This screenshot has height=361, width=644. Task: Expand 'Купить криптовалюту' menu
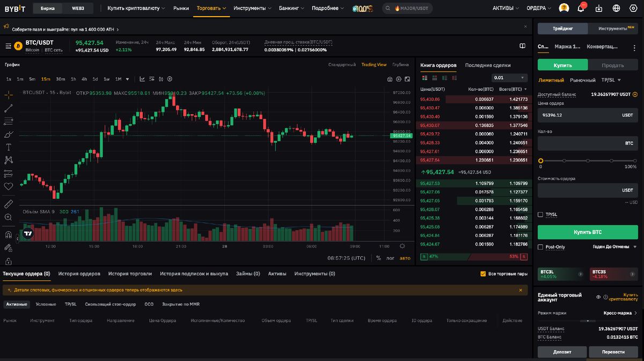point(137,8)
